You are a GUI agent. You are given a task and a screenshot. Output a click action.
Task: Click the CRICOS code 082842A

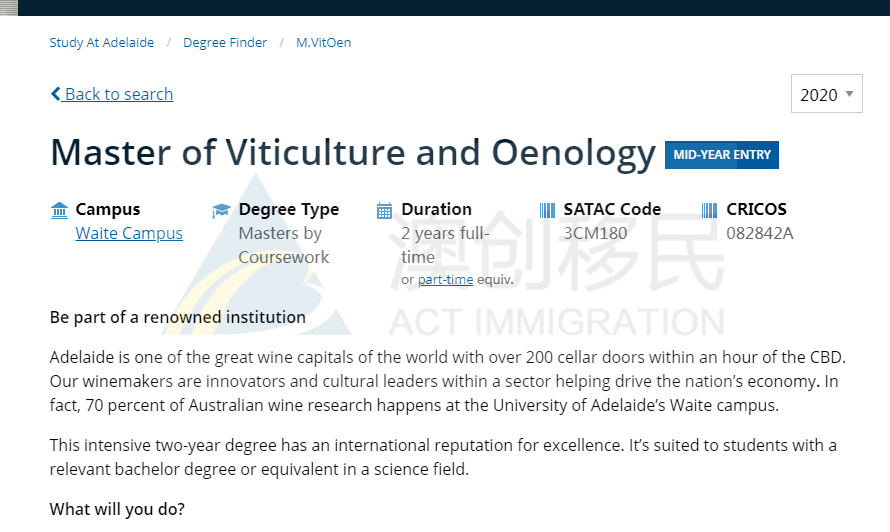click(x=759, y=233)
